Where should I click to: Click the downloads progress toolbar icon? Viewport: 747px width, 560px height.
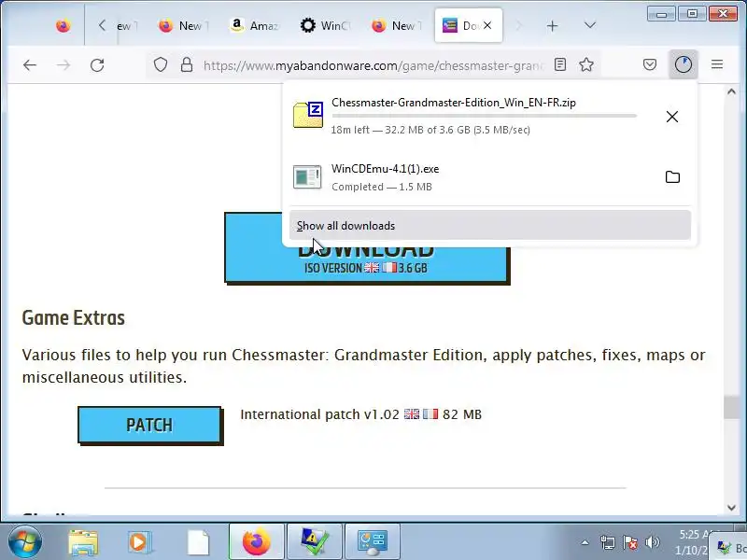point(684,64)
